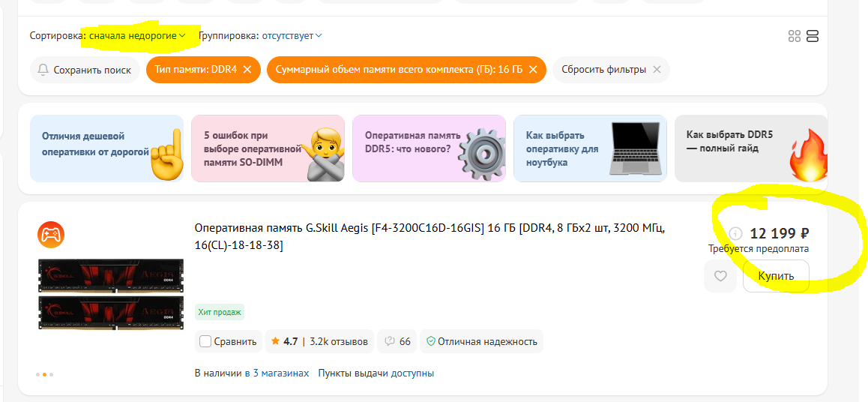Image resolution: width=868 pixels, height=402 pixels.
Task: Remove the 16 ГБ total volume filter
Action: (x=533, y=70)
